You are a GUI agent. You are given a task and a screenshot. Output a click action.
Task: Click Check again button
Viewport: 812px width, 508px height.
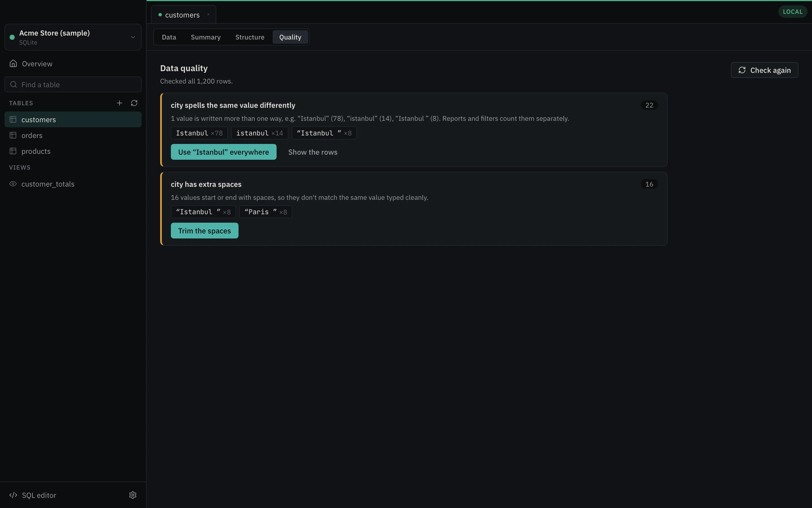click(x=764, y=70)
